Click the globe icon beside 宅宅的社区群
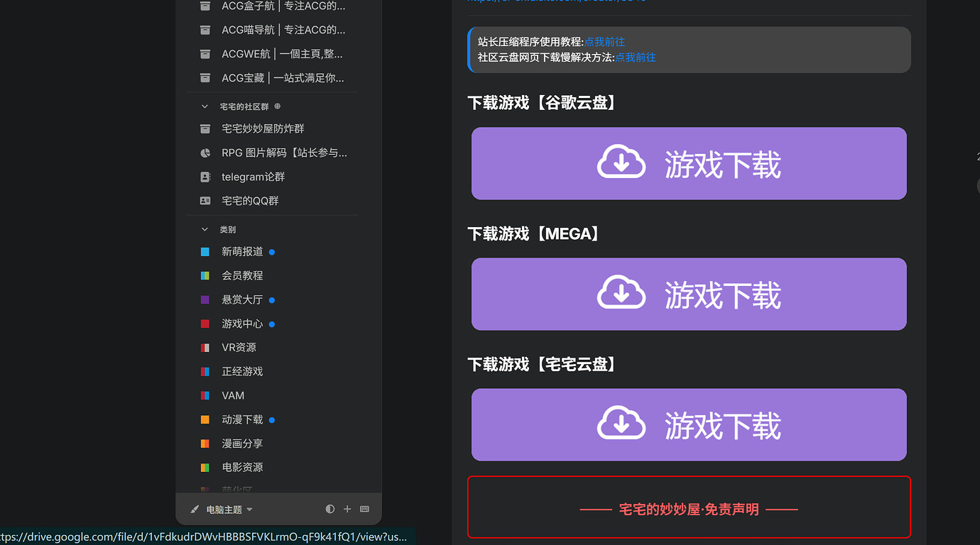This screenshot has height=545, width=980. tap(278, 106)
